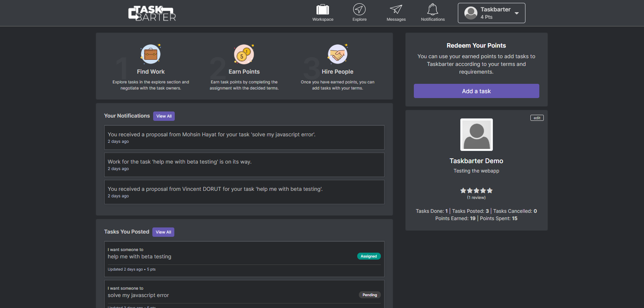Click the five-star rating
The image size is (644, 308).
point(477,190)
